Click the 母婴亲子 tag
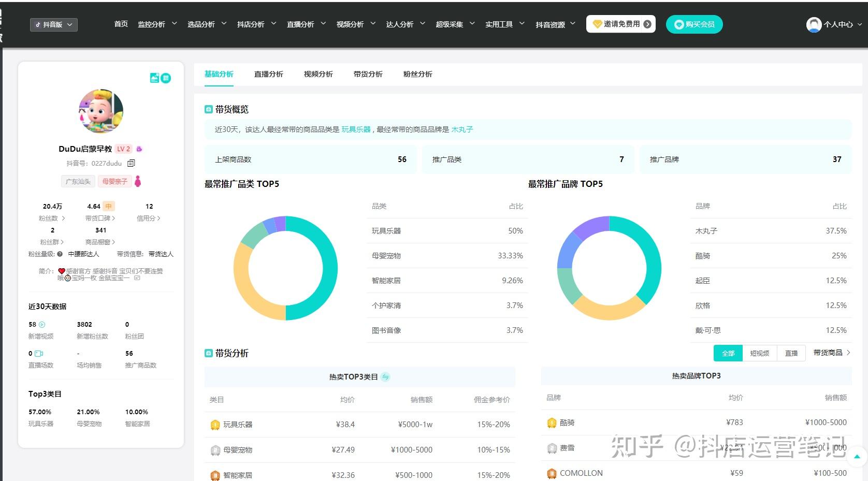Screen dimensions: 868x481 114,182
